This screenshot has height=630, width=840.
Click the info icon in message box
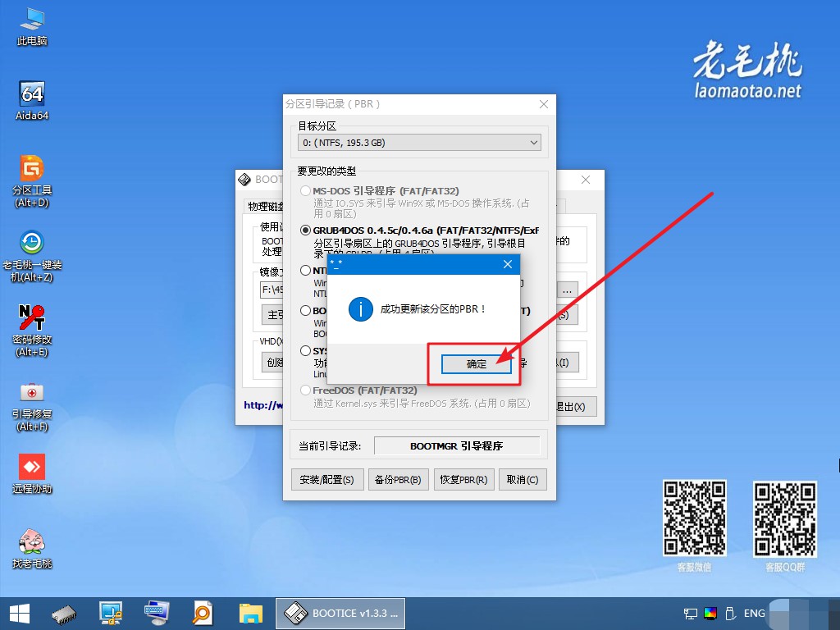[x=361, y=309]
